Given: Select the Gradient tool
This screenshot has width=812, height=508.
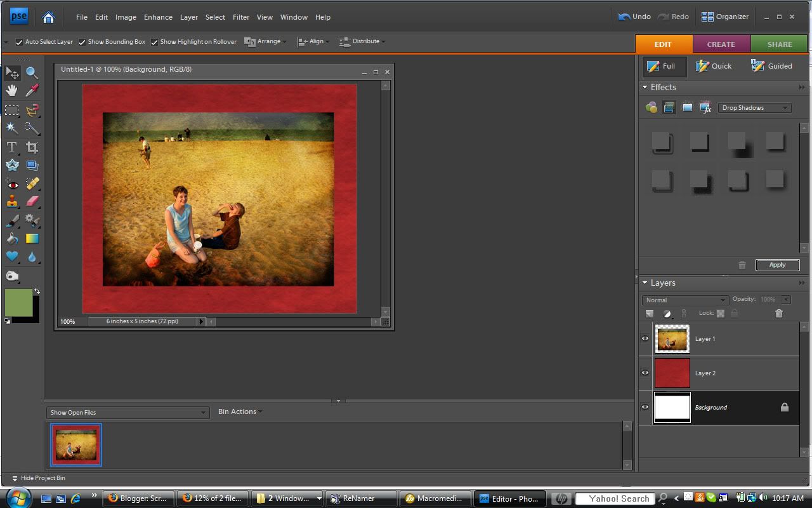Looking at the screenshot, I should 32,239.
